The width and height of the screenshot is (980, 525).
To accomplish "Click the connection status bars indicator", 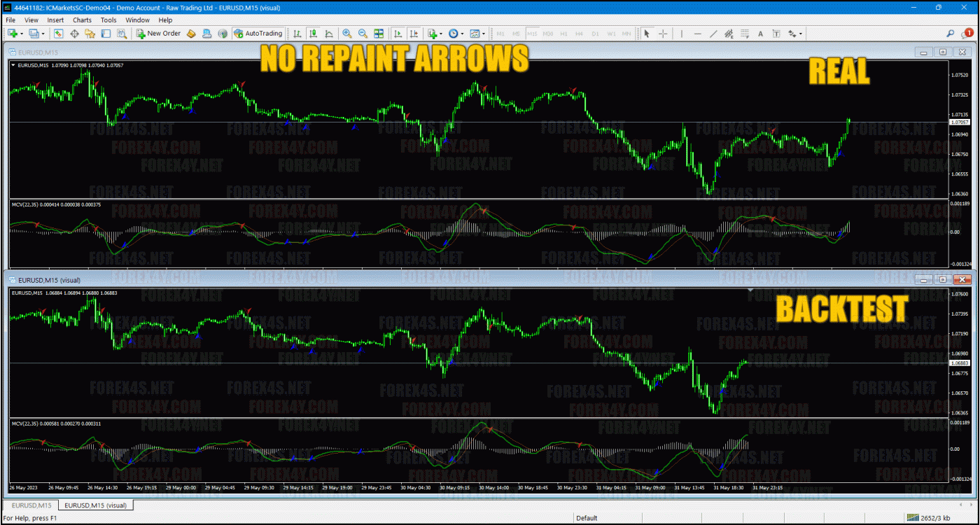I will [x=913, y=518].
